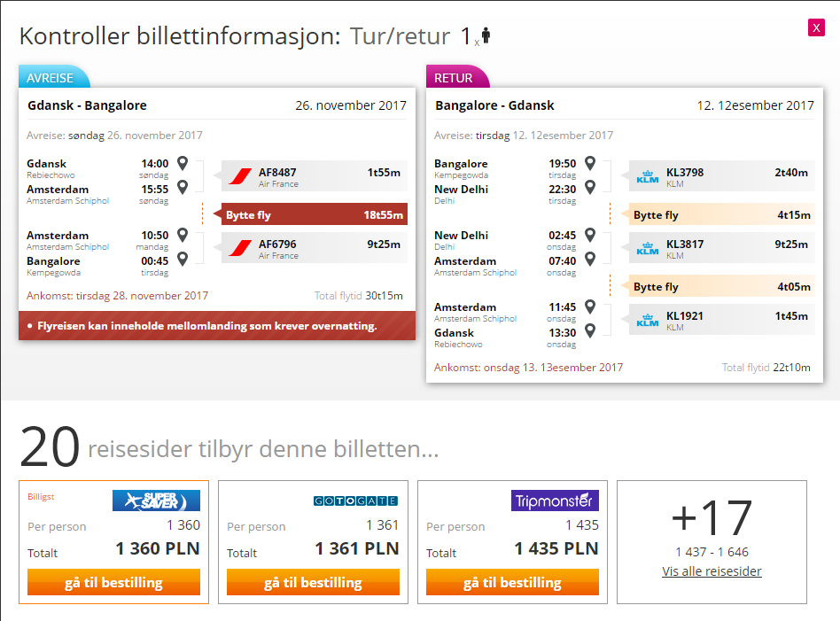Click the Bangalore 00:45 arrival pin
This screenshot has width=840, height=621.
183,260
